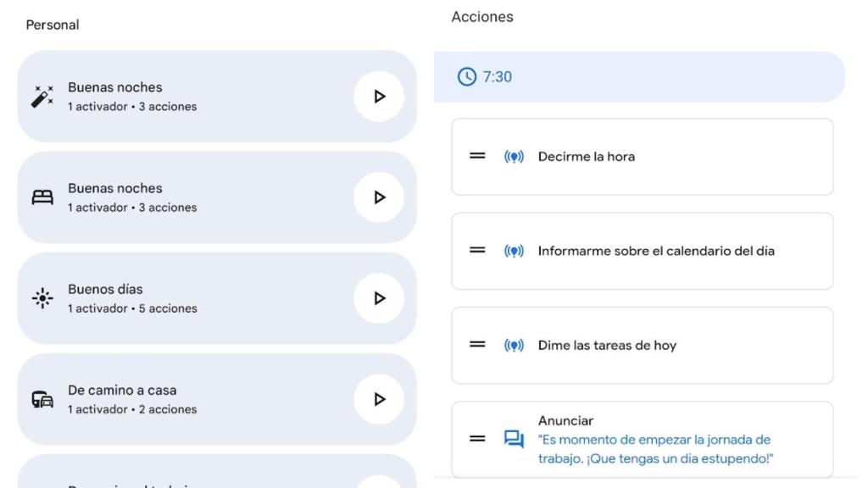868x488 pixels.
Task: Play the Buenos días routine
Action: coord(379,298)
